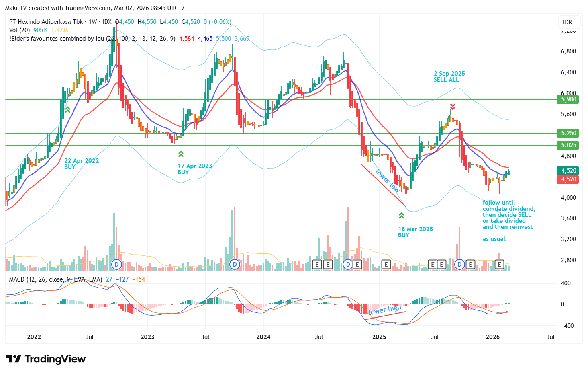Click the dividend D marker in late 2022
Image resolution: width=588 pixels, height=374 pixels.
(x=116, y=264)
